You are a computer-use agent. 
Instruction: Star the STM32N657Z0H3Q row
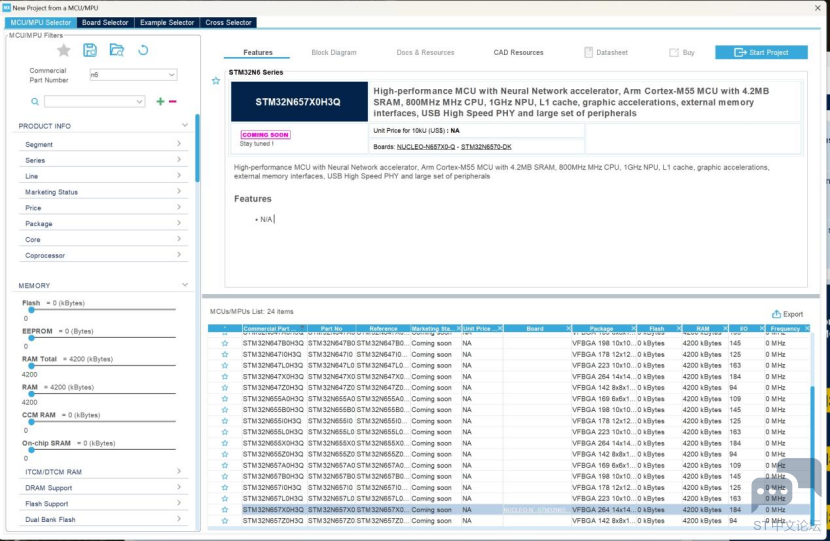(x=225, y=521)
